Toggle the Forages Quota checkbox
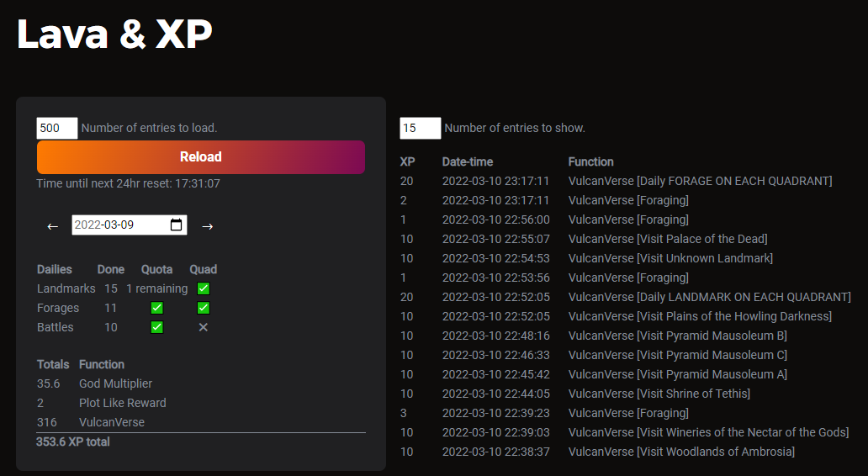Viewport: 868px width, 476px height. tap(156, 308)
